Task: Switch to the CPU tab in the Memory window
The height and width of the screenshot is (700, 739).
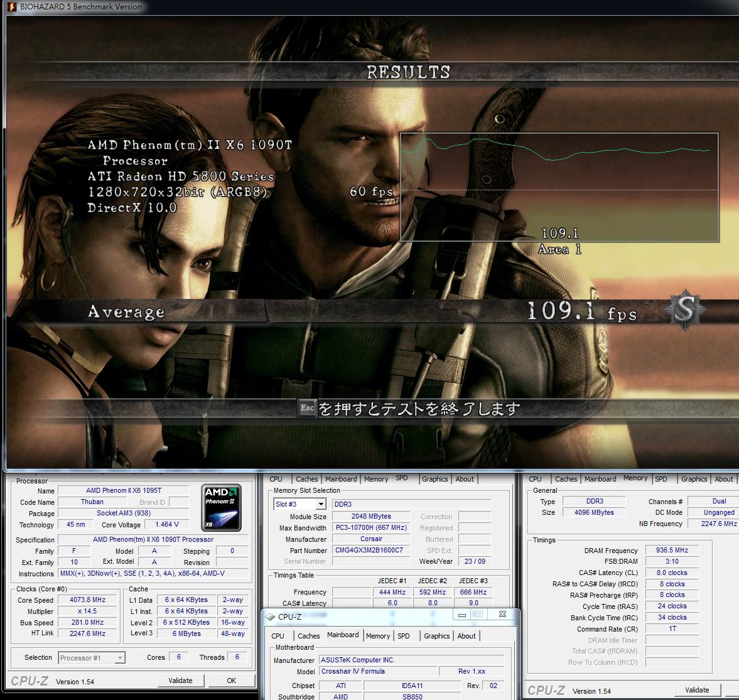Action: 536,479
